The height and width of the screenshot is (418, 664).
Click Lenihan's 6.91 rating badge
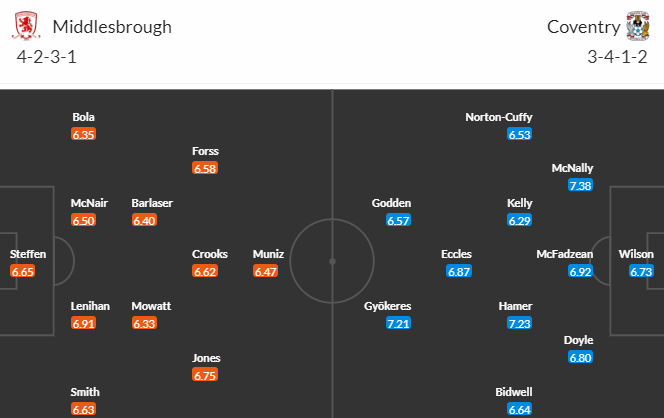tap(83, 324)
